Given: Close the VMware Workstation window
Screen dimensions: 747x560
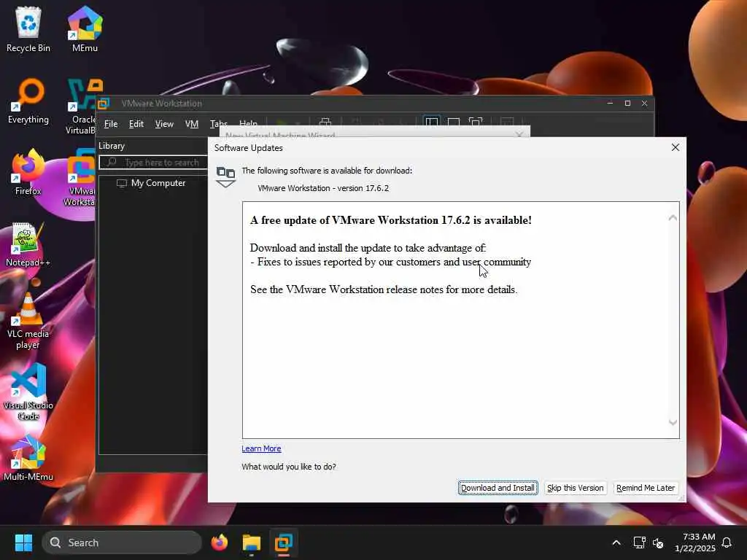Looking at the screenshot, I should tap(644, 104).
